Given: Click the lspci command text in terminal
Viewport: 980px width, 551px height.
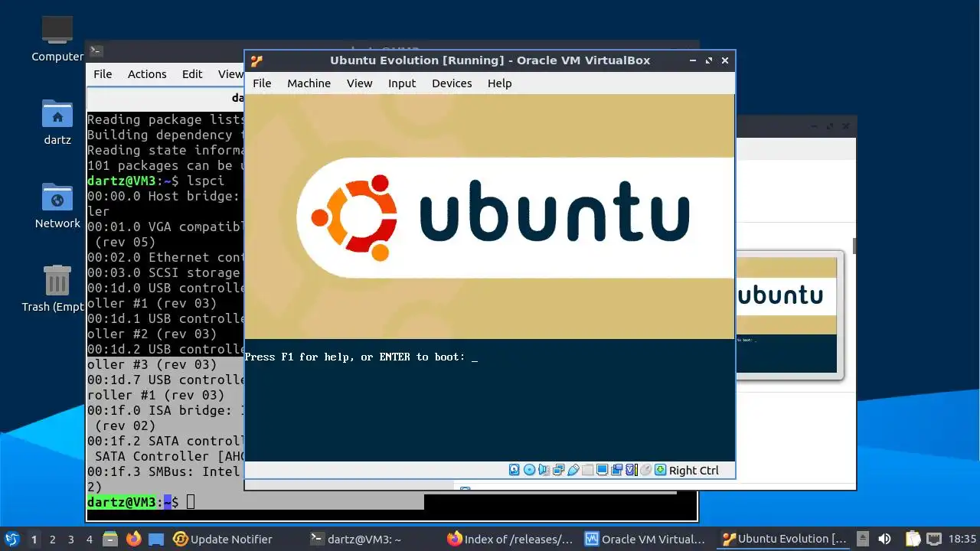Looking at the screenshot, I should click(x=206, y=181).
